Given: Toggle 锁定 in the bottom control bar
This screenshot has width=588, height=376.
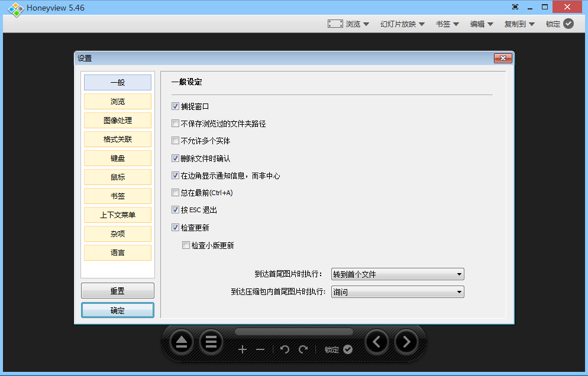Looking at the screenshot, I should click(x=338, y=349).
